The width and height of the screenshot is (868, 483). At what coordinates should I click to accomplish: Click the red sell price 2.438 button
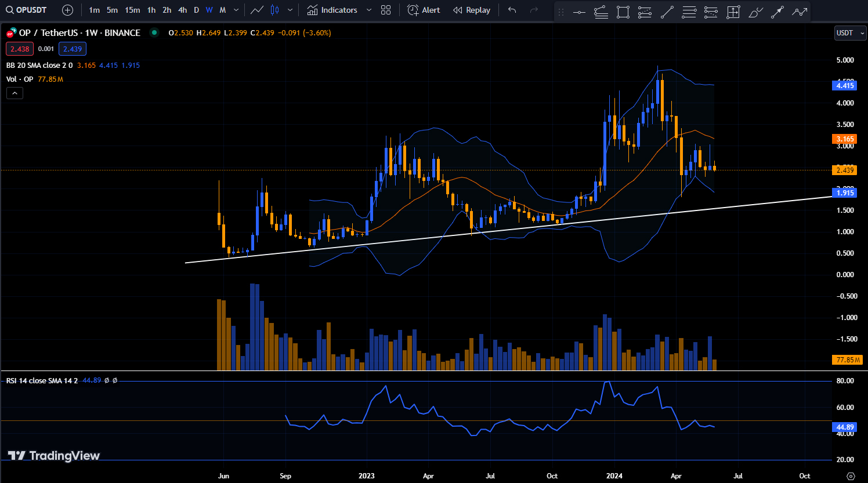(20, 49)
